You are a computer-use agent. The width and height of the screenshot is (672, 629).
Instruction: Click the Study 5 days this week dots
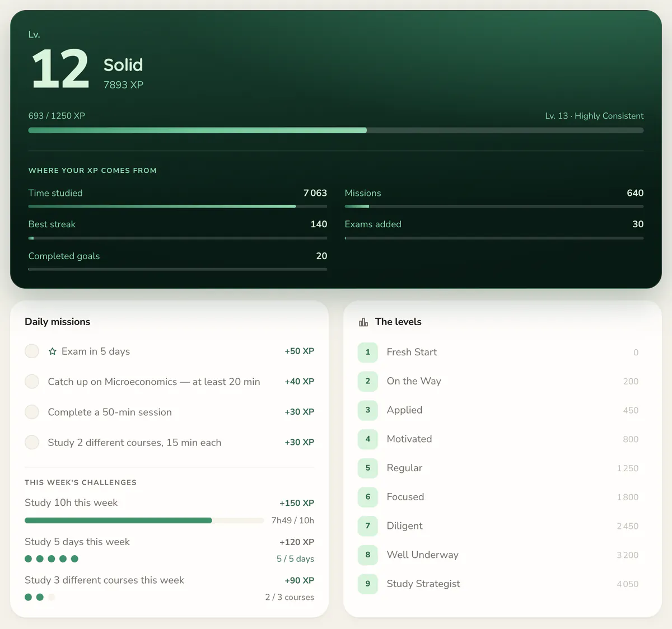pos(52,558)
